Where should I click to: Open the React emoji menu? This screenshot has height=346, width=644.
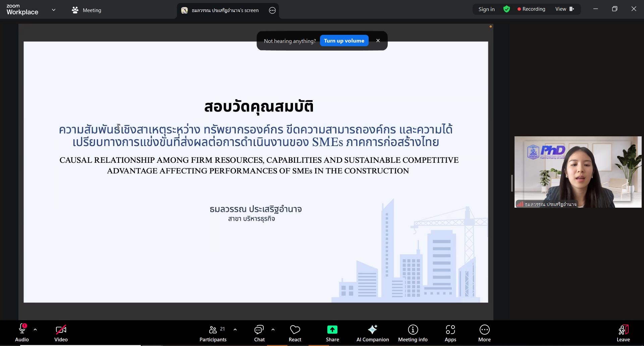pyautogui.click(x=295, y=333)
